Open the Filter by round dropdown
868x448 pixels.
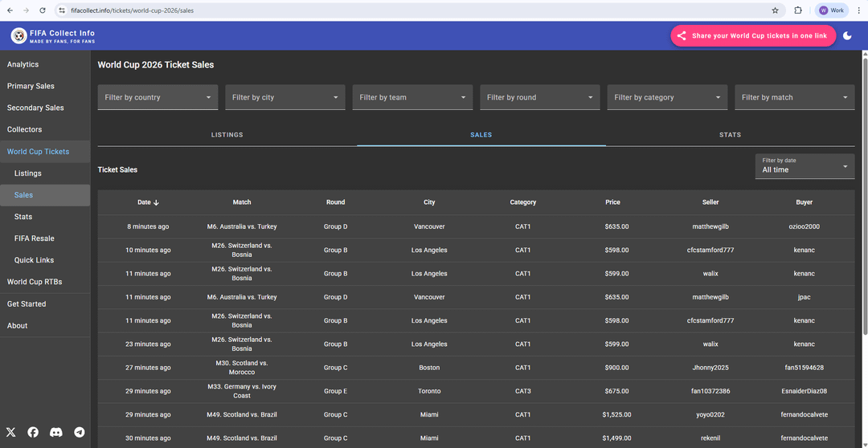(540, 97)
